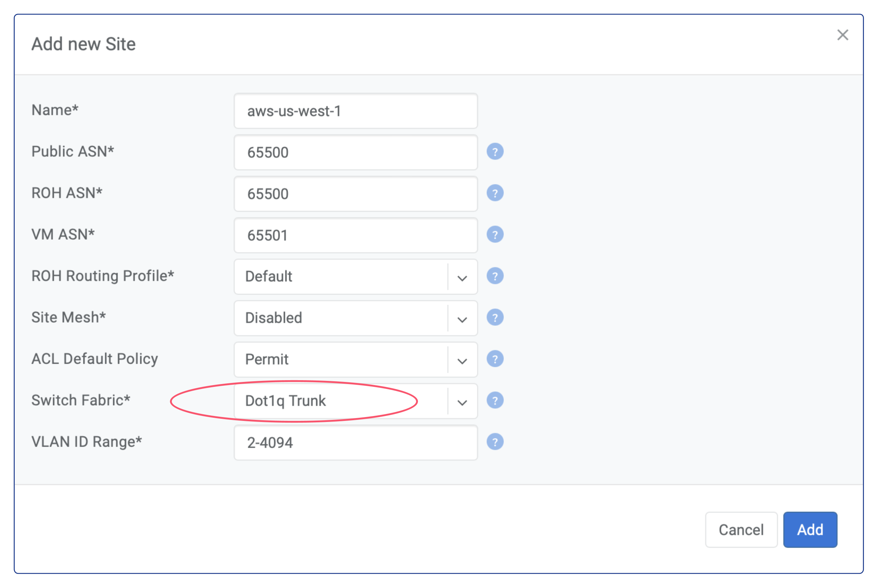Select the Public ASN field showing 65500
This screenshot has height=588, width=878.
(x=355, y=152)
